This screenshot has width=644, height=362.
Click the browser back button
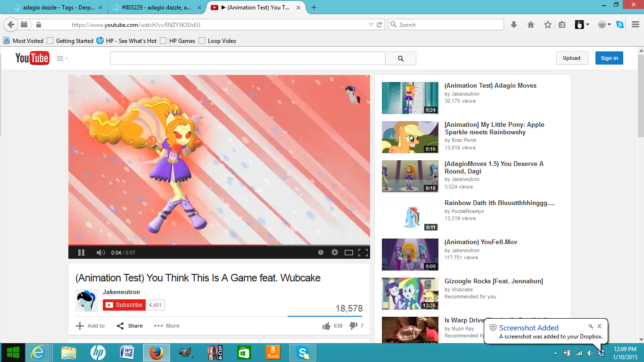(x=11, y=25)
